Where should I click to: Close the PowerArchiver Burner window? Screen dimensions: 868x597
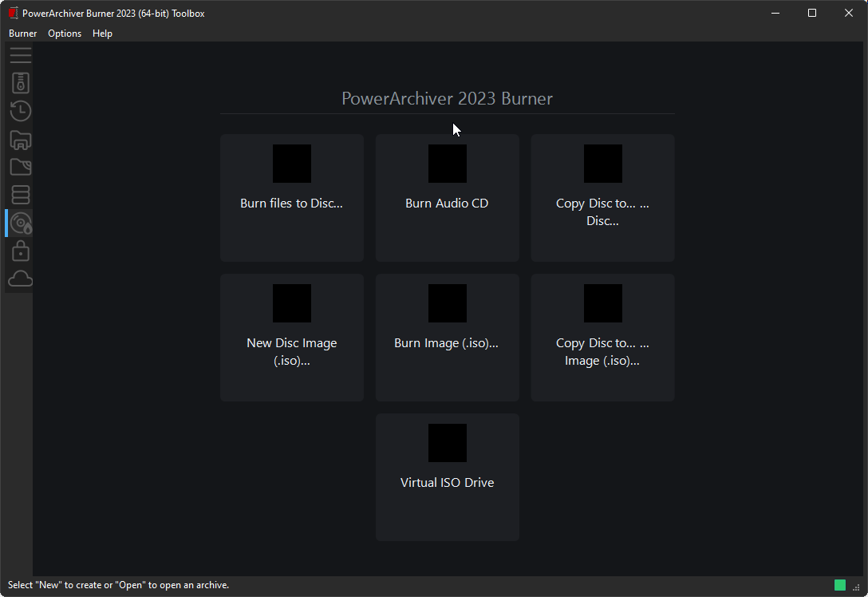(849, 13)
